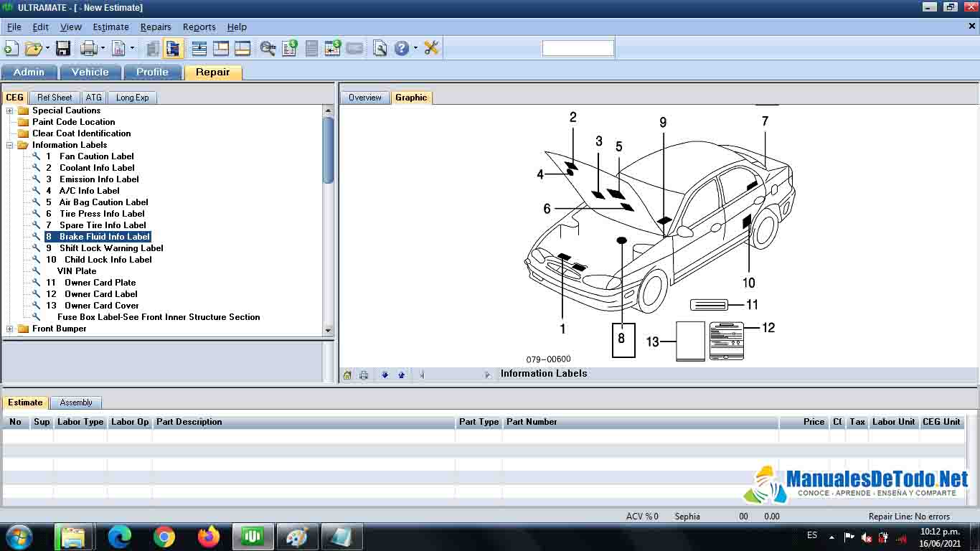Screen dimensions: 980x551
Task: Click the report chart document icon
Action: (118, 48)
